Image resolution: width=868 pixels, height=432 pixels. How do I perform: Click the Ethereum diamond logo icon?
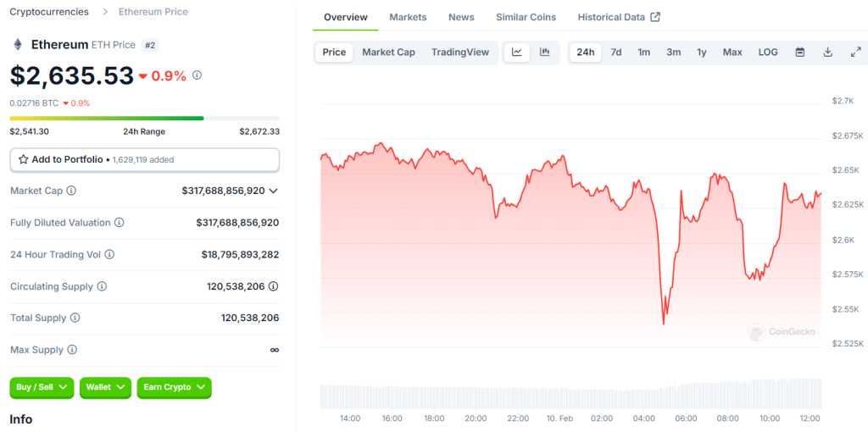point(17,44)
